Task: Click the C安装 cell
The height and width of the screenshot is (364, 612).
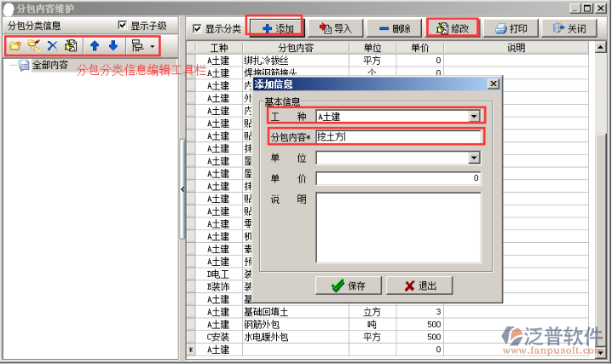Action: coord(219,337)
